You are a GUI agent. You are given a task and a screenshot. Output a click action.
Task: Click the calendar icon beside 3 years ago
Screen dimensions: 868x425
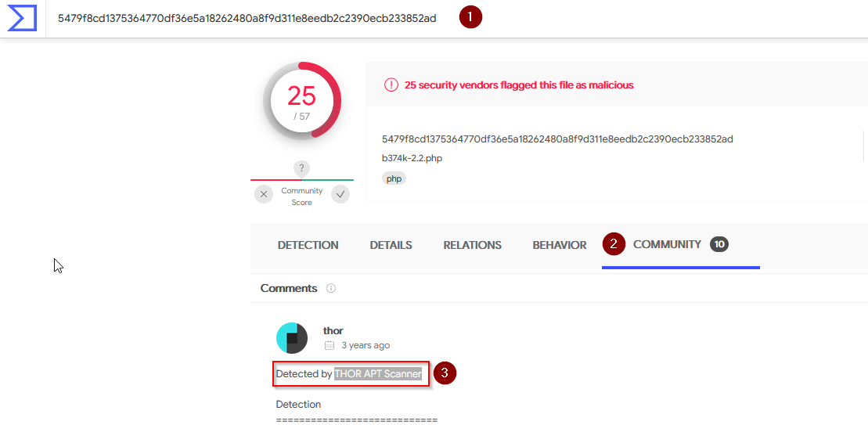coord(330,345)
